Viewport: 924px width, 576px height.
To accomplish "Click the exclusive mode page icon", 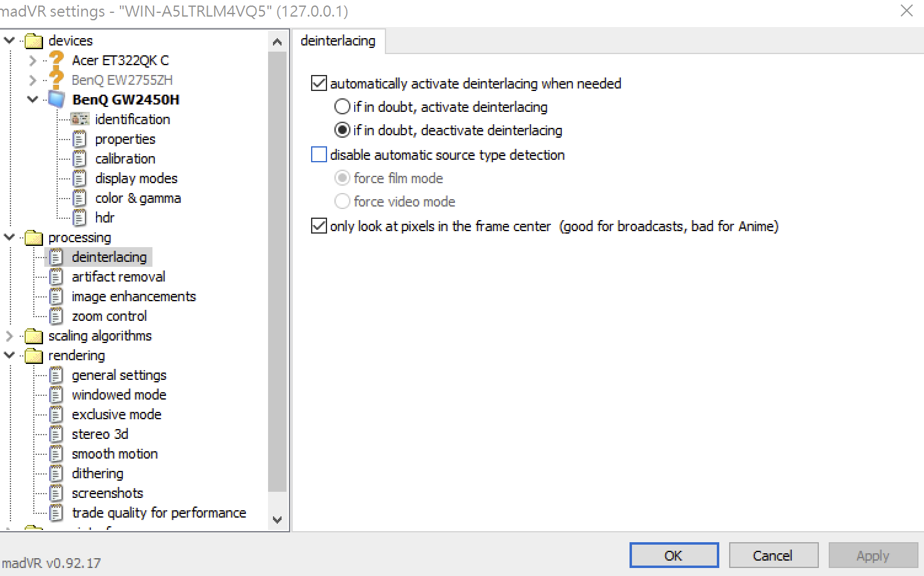I will pyautogui.click(x=56, y=414).
